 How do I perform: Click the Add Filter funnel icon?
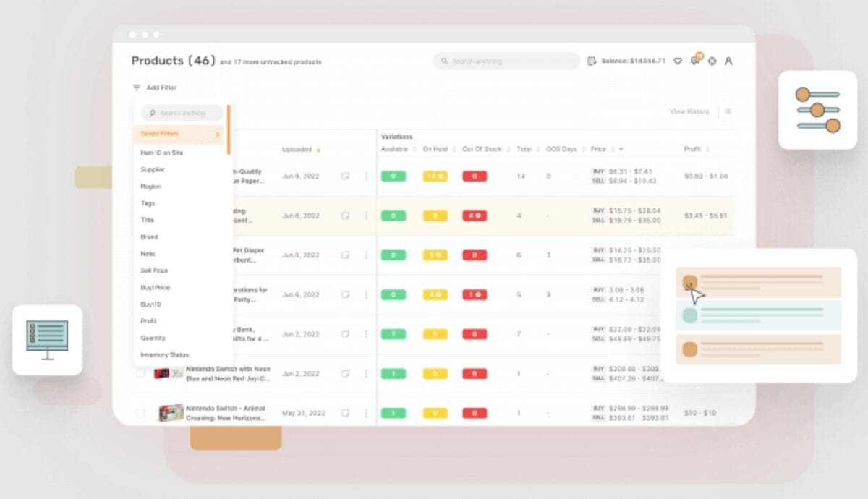136,87
